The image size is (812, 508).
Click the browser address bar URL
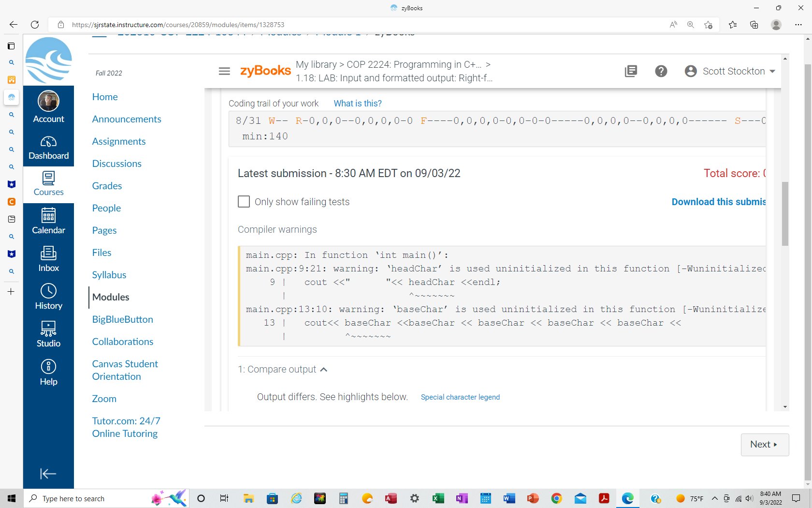pos(178,25)
